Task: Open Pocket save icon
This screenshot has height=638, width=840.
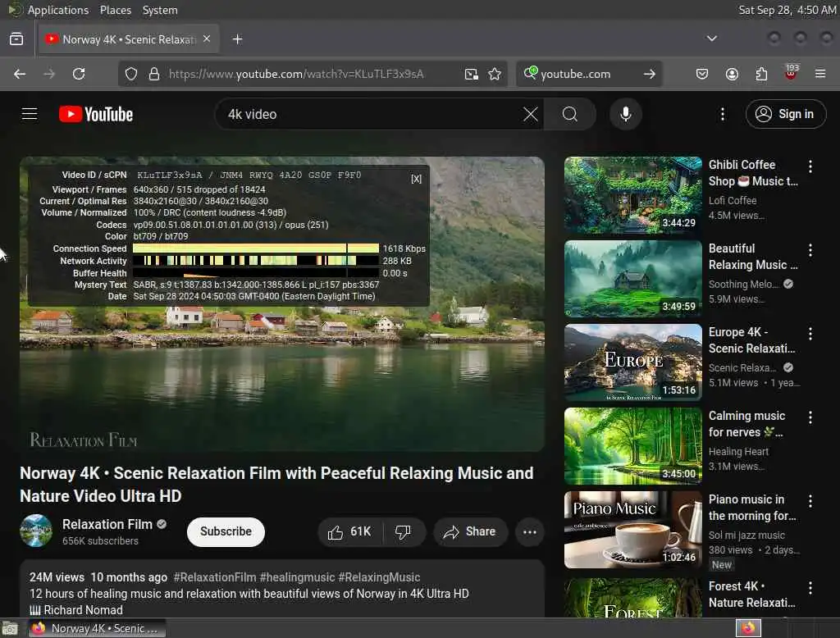Action: click(x=702, y=74)
